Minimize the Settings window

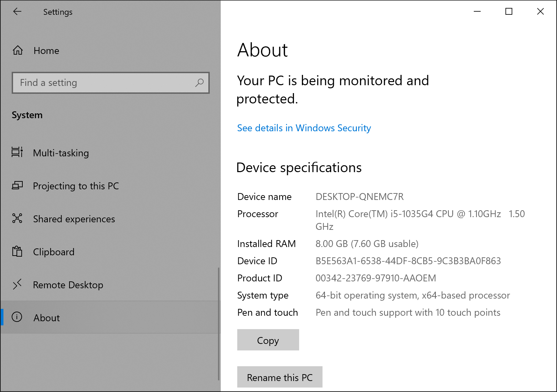477,11
